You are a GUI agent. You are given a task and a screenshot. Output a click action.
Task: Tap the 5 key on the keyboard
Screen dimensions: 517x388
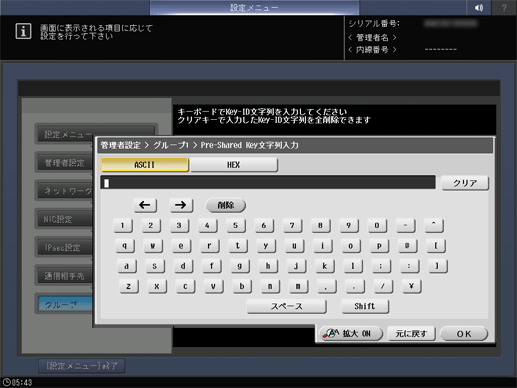point(236,226)
